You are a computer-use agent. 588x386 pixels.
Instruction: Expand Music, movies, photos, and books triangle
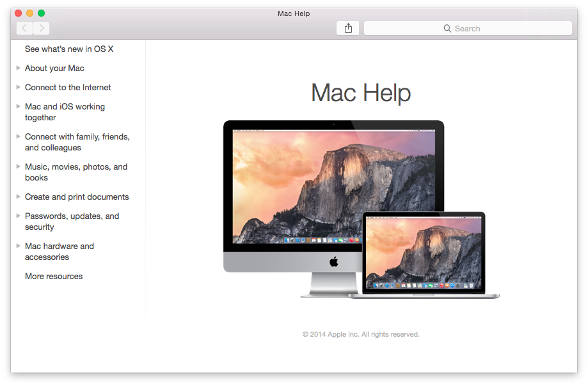tap(18, 166)
